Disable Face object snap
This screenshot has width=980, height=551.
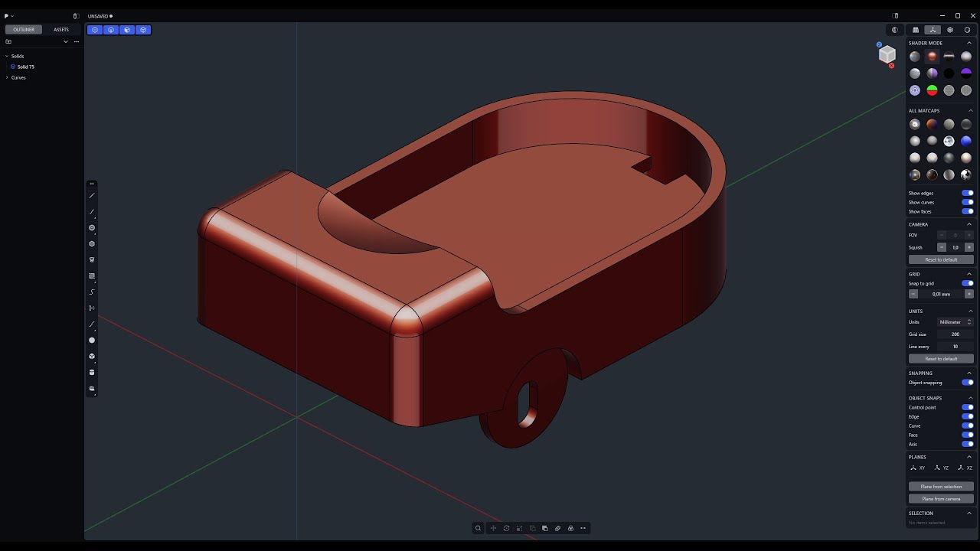click(968, 435)
